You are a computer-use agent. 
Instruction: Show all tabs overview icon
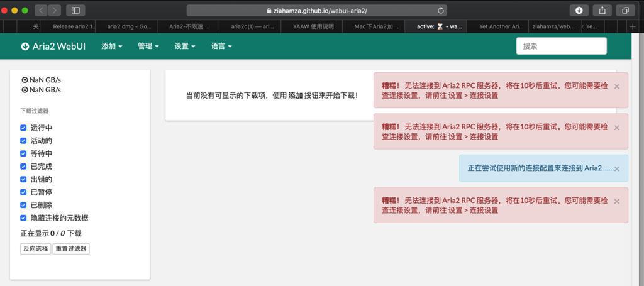(626, 10)
